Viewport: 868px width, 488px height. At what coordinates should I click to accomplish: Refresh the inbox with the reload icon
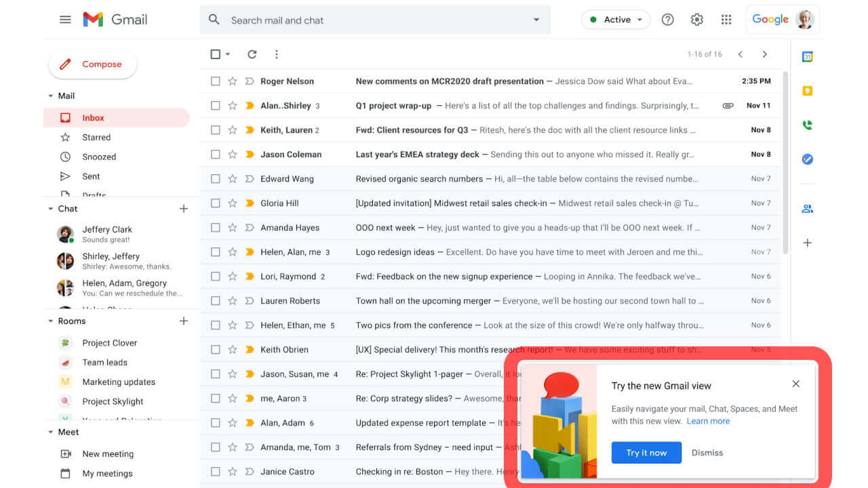click(x=251, y=54)
